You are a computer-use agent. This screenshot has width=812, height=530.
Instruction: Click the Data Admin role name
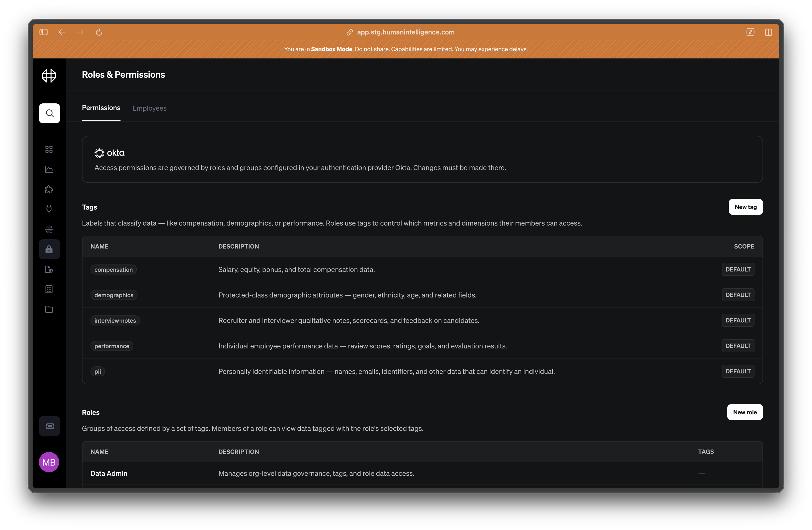click(x=109, y=473)
